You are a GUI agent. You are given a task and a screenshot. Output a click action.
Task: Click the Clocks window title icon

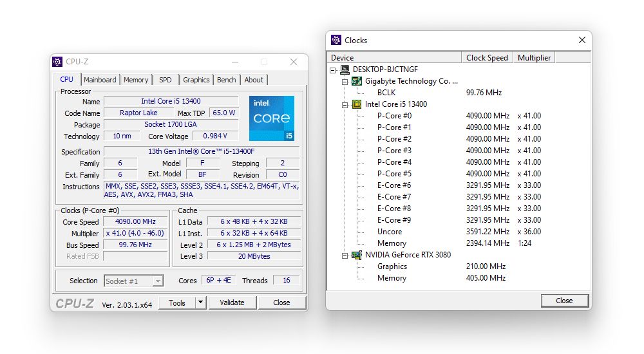click(x=336, y=40)
